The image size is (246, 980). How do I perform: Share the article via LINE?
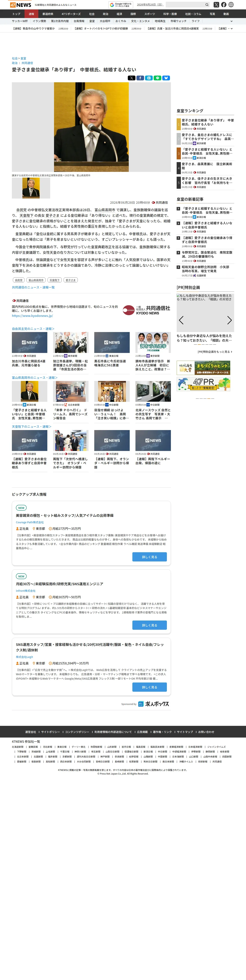pos(157,78)
